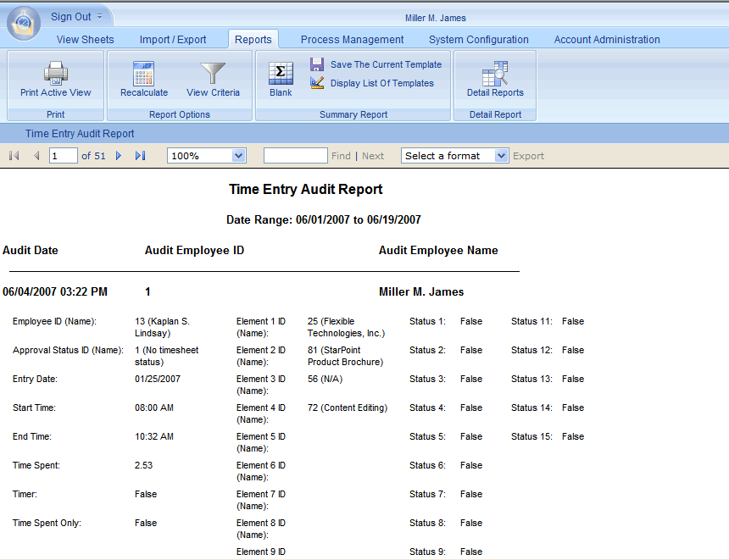This screenshot has height=560, width=729.
Task: Open Detail Reports icon
Action: click(x=495, y=74)
